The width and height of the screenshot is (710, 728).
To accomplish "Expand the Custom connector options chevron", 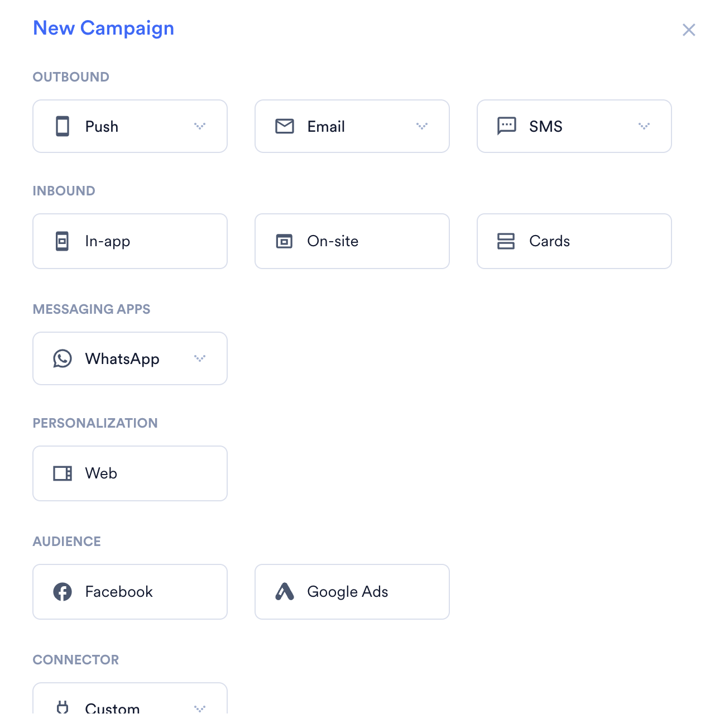I will [200, 709].
